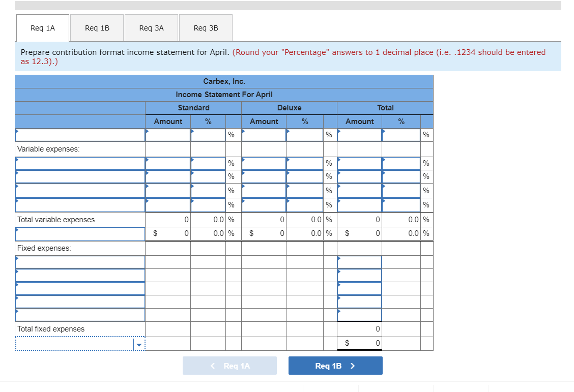Open the Req 3A tab

pos(151,28)
